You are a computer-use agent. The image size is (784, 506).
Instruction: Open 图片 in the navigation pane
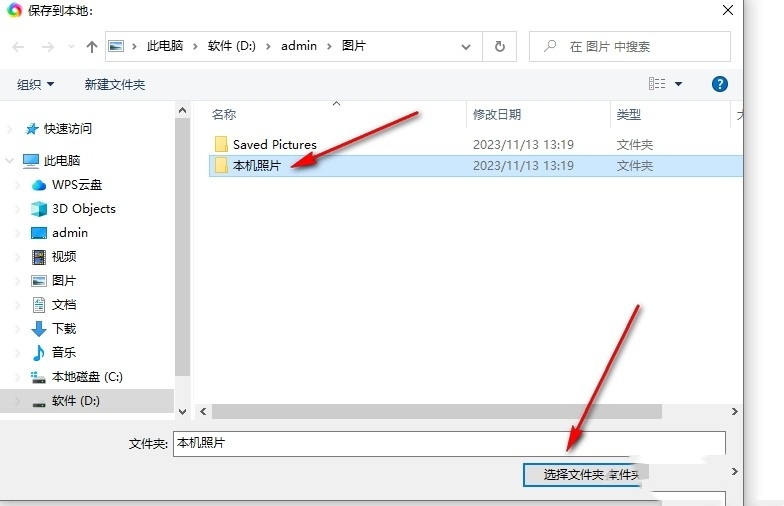(64, 280)
